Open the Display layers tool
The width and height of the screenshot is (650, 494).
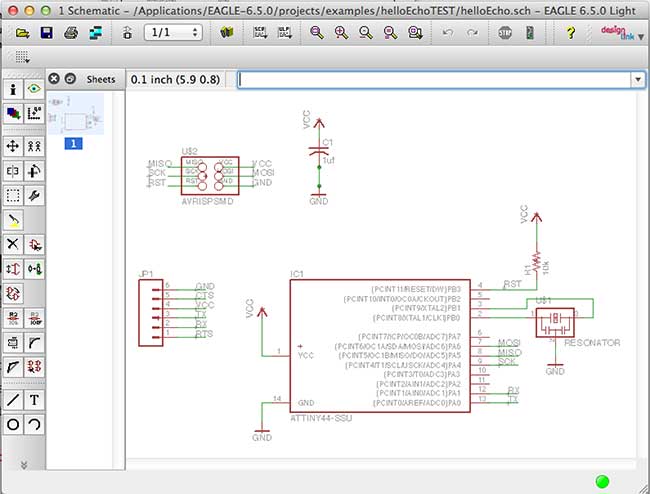click(x=13, y=114)
